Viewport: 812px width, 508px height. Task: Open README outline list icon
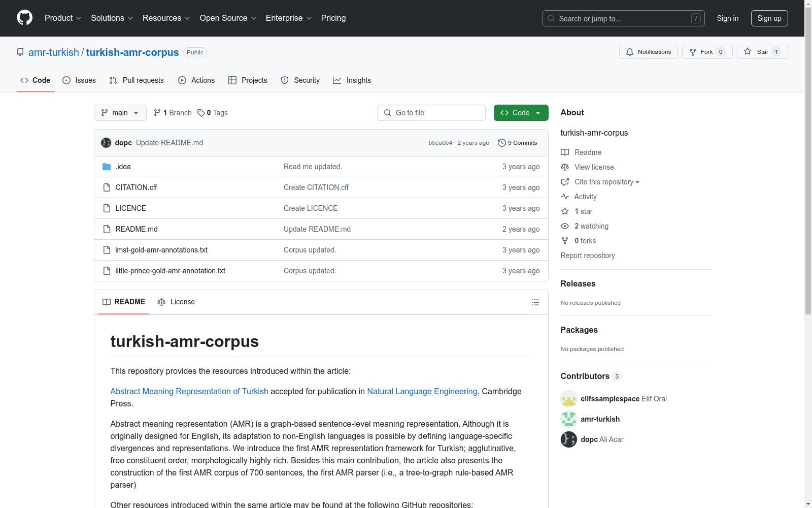pyautogui.click(x=535, y=302)
